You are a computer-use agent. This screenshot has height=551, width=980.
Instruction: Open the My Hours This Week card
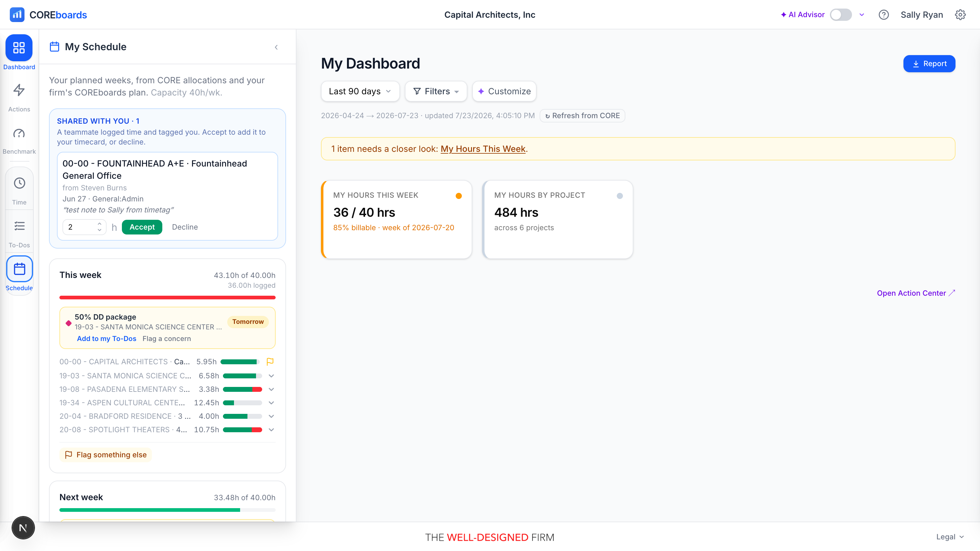tap(396, 219)
